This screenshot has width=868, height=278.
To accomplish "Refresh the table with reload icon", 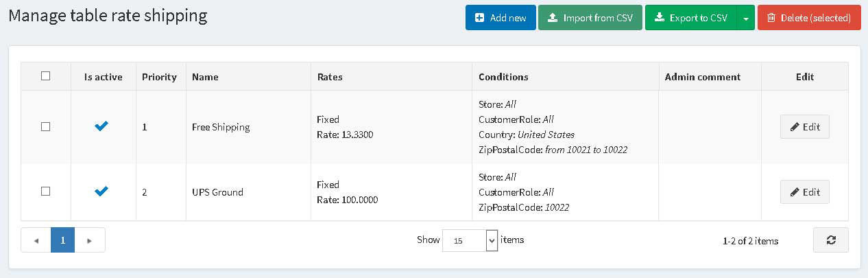I will point(831,240).
